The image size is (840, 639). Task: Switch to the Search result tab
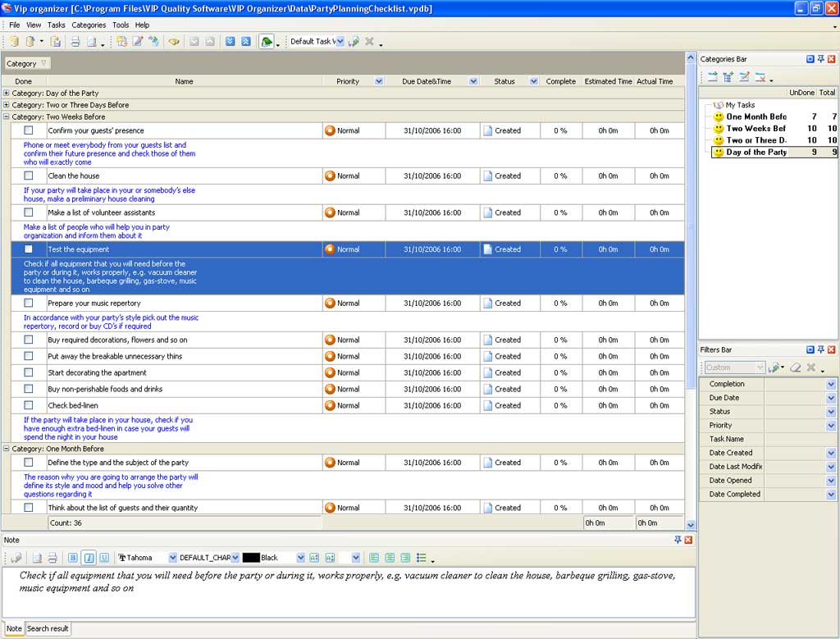coord(48,628)
